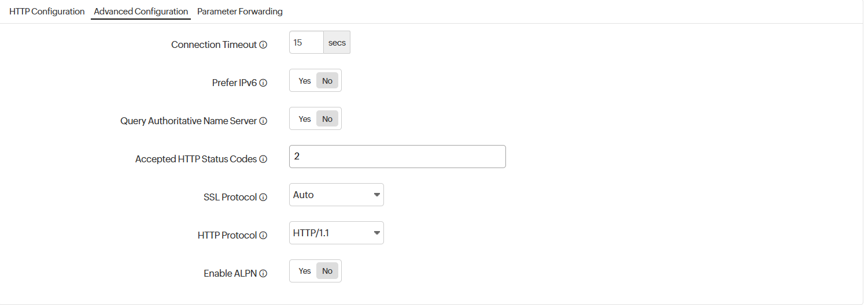
Task: Show Accepted HTTP Status Codes help icon
Action: click(x=263, y=159)
